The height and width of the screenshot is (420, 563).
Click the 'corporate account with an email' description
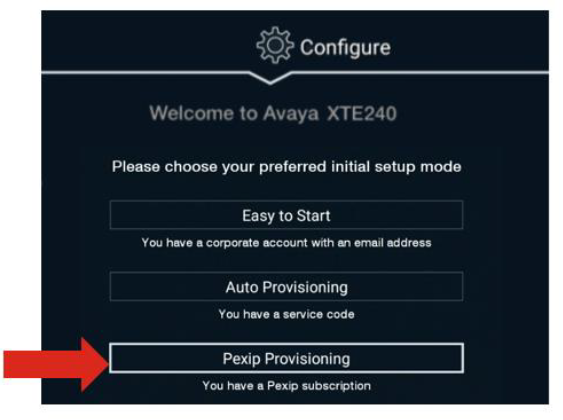(286, 243)
